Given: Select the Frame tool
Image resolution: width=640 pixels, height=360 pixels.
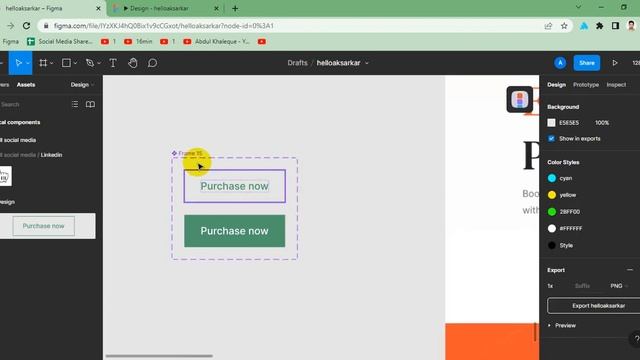Looking at the screenshot, I should (43, 63).
